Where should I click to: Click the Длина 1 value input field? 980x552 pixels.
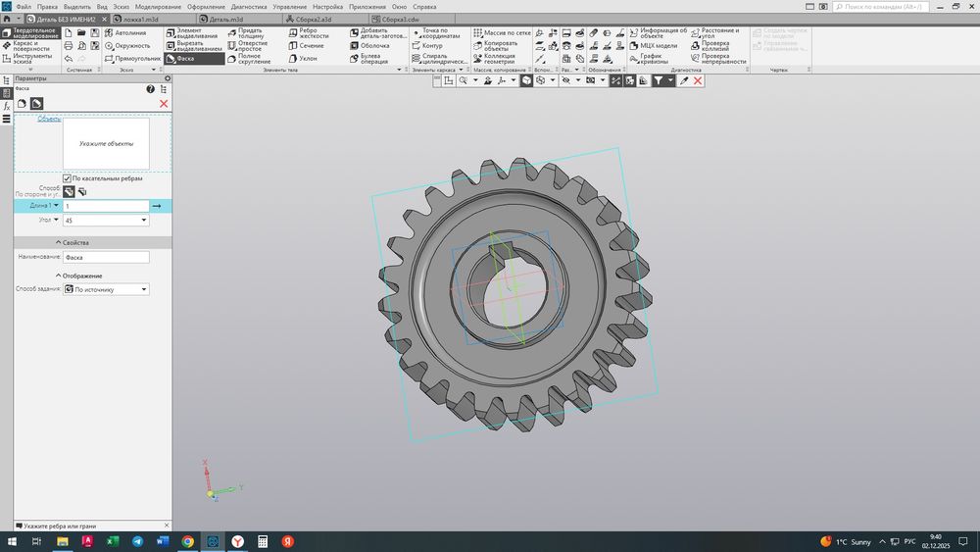pyautogui.click(x=106, y=206)
